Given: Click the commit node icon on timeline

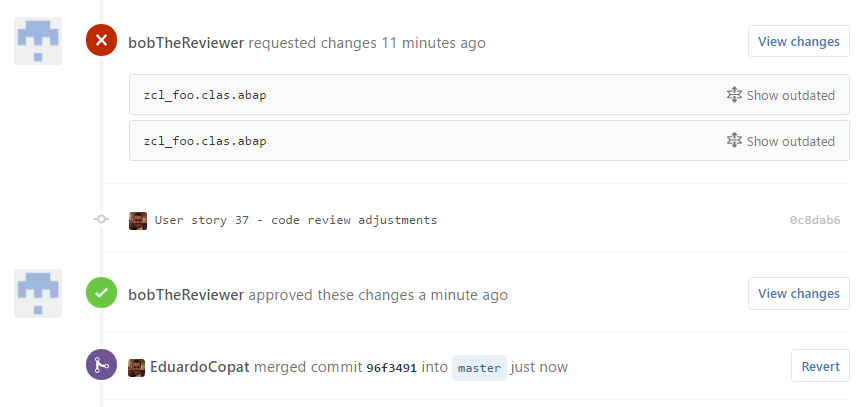Looking at the screenshot, I should (101, 219).
